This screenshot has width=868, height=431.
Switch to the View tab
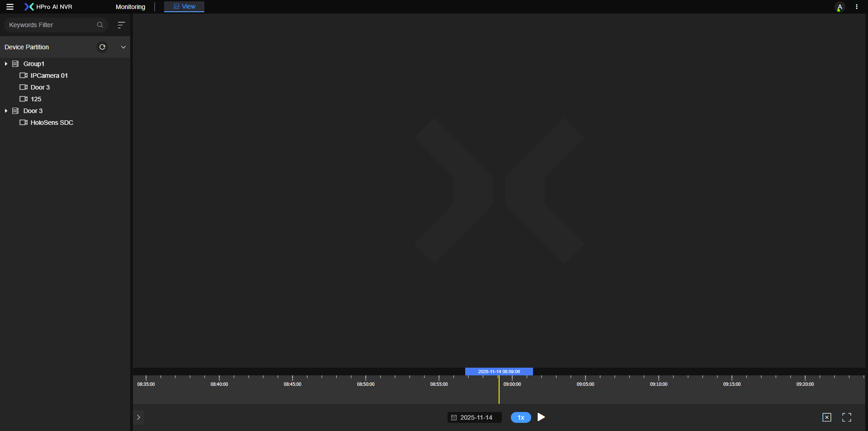(184, 7)
